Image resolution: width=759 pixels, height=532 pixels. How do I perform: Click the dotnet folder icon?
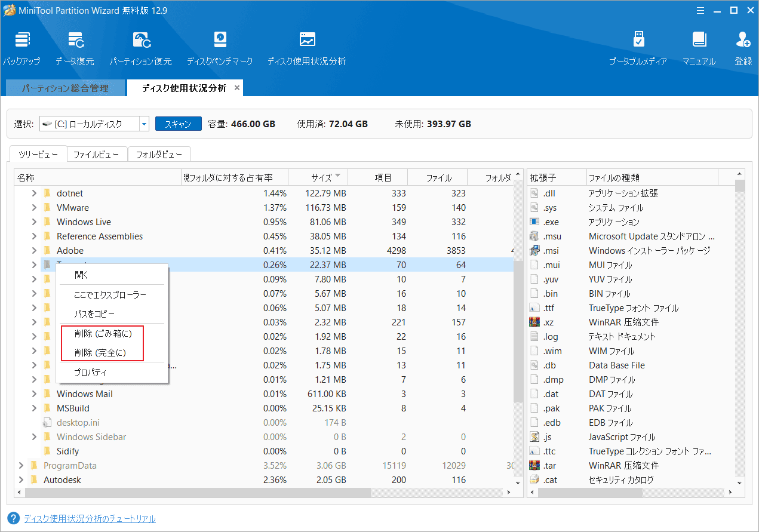(x=47, y=193)
